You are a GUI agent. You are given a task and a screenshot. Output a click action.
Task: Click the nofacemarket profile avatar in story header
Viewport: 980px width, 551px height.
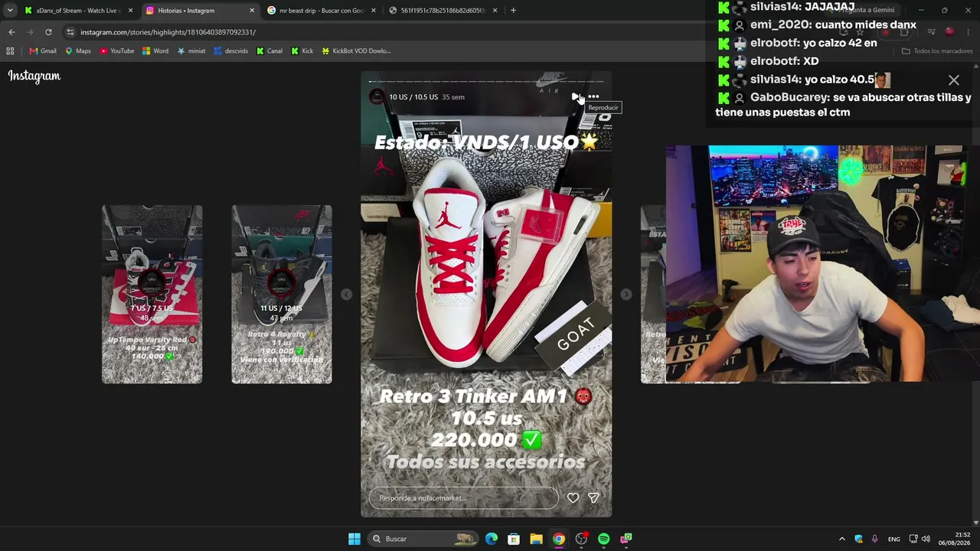[377, 96]
